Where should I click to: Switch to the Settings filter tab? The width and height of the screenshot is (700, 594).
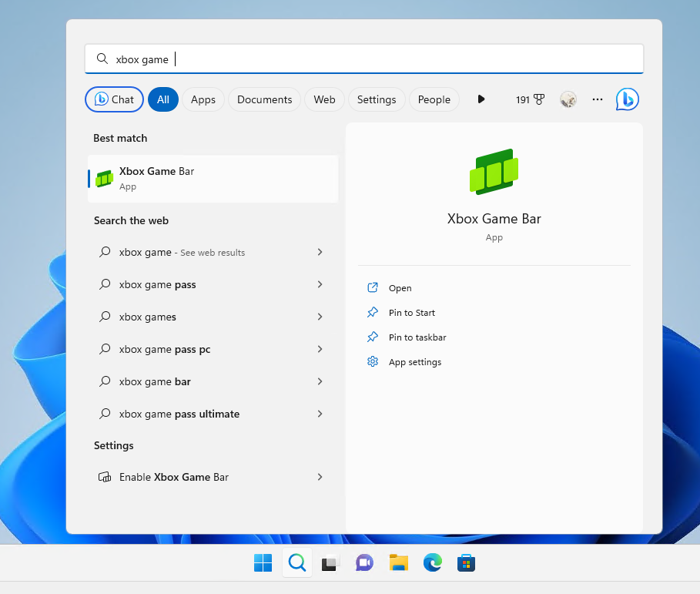tap(377, 99)
